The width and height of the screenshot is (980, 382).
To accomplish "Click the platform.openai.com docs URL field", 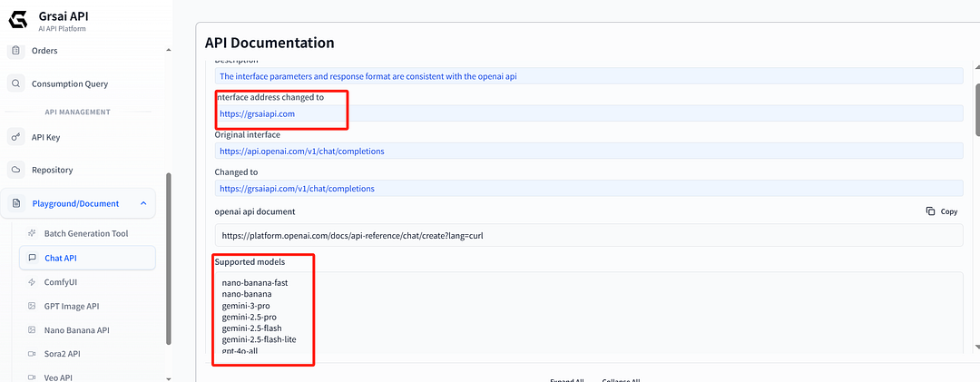I will [x=589, y=235].
